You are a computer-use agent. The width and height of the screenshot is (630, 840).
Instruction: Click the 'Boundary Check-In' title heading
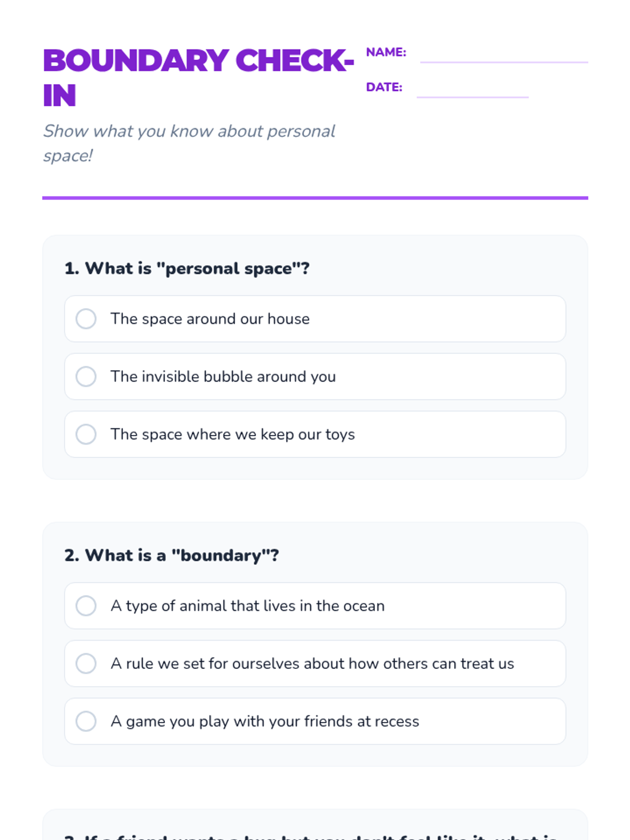coord(198,77)
